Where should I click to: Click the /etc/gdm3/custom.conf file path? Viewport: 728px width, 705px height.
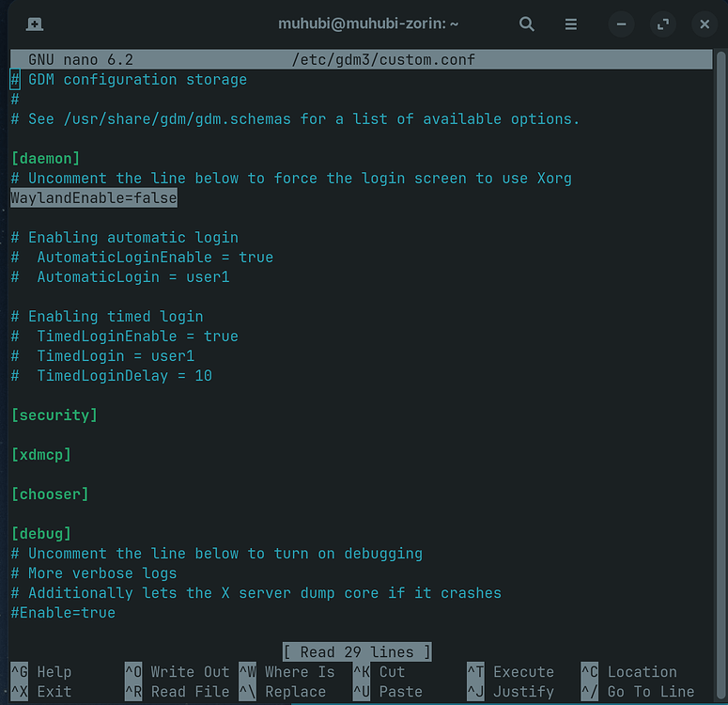tap(383, 59)
